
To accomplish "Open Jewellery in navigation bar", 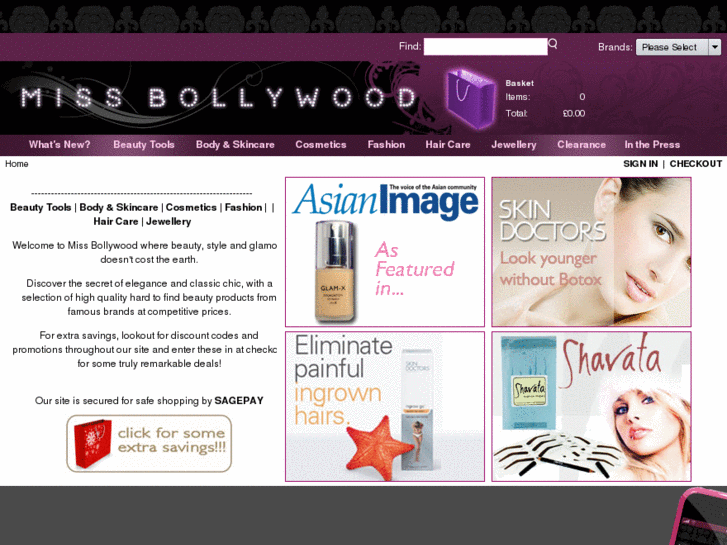I will [514, 145].
